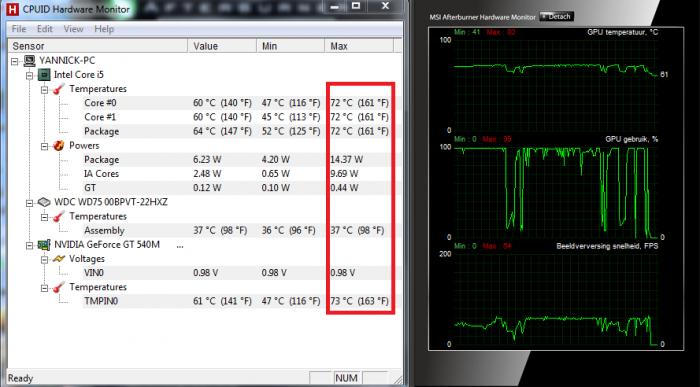700x387 pixels.
Task: Detach the Afterburner hardware monitor
Action: pos(556,17)
